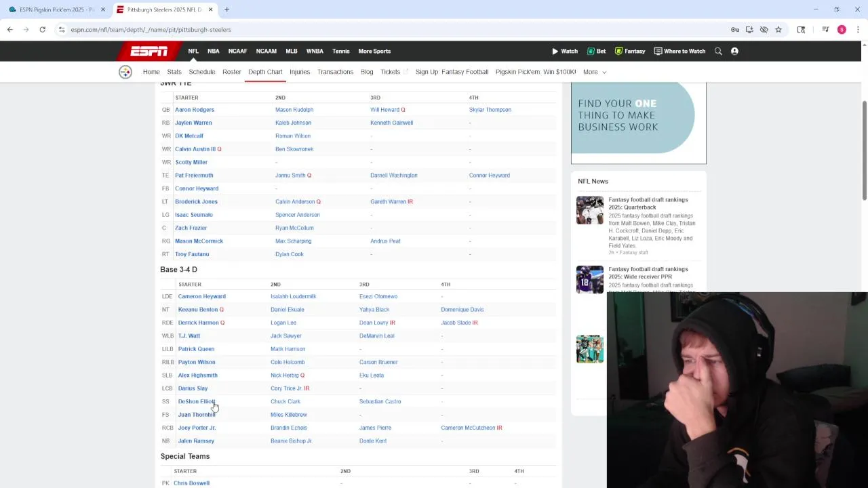Viewport: 868px width, 488px height.
Task: Go back with browser back arrow
Action: coord(10,30)
